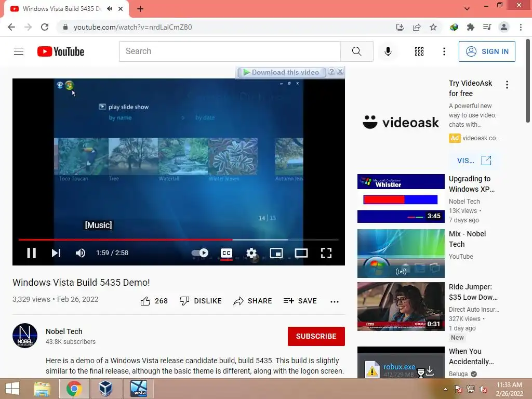Click the install app icon in address bar
Image resolution: width=532 pixels, height=399 pixels.
(x=400, y=27)
